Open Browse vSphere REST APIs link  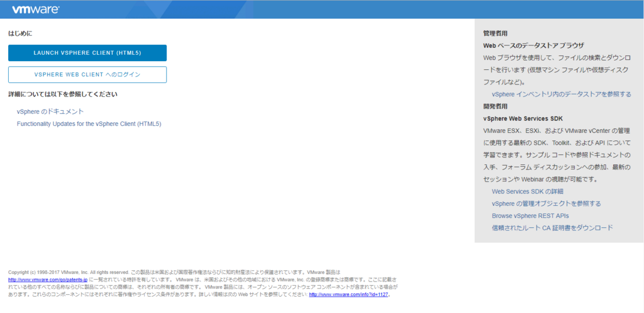coord(530,215)
